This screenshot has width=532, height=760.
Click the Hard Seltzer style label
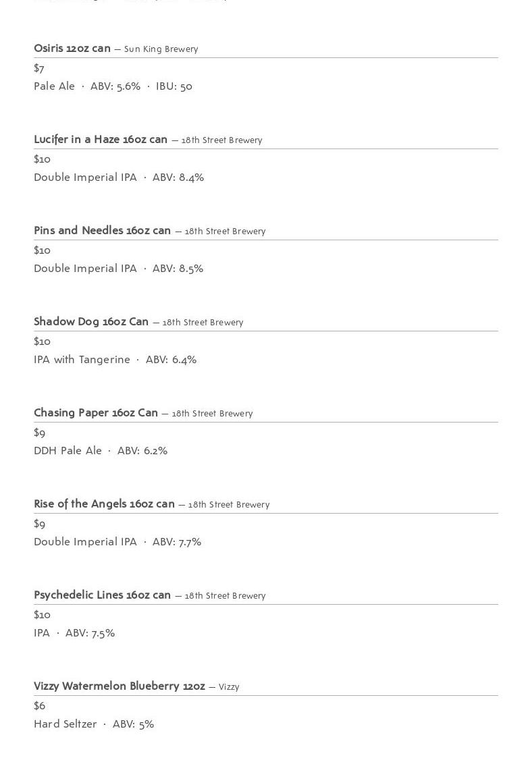pyautogui.click(x=65, y=724)
